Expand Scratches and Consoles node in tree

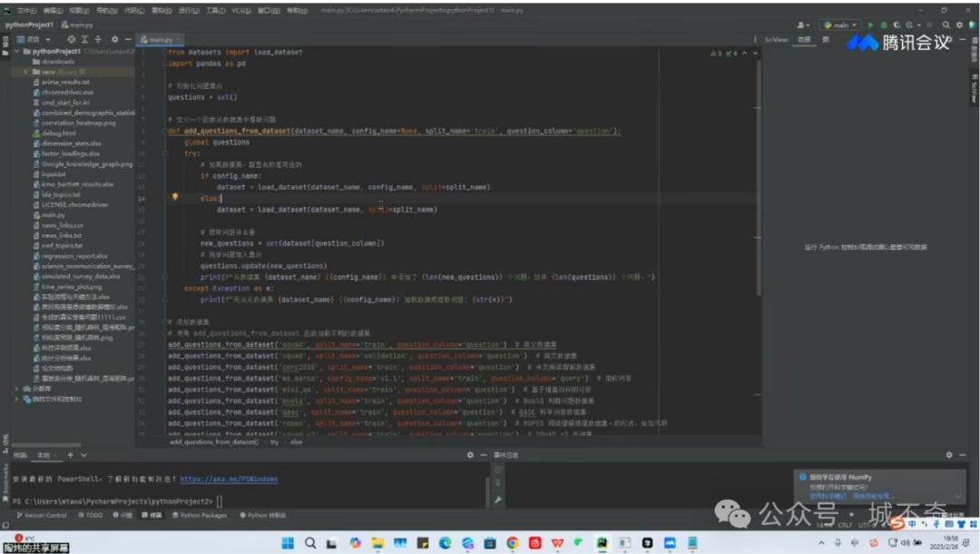click(x=17, y=399)
